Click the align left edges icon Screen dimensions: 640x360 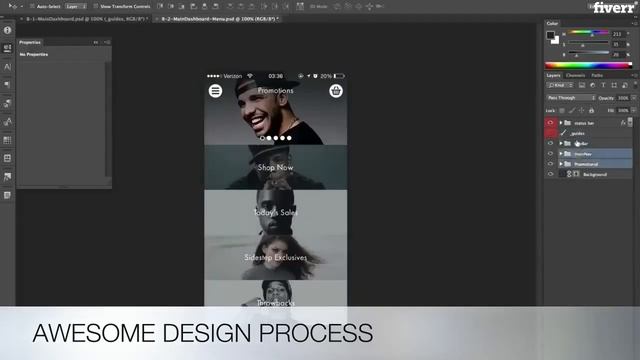[193, 6]
